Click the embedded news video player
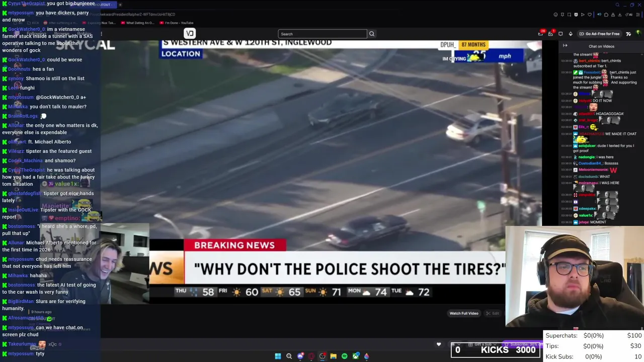 (x=321, y=171)
